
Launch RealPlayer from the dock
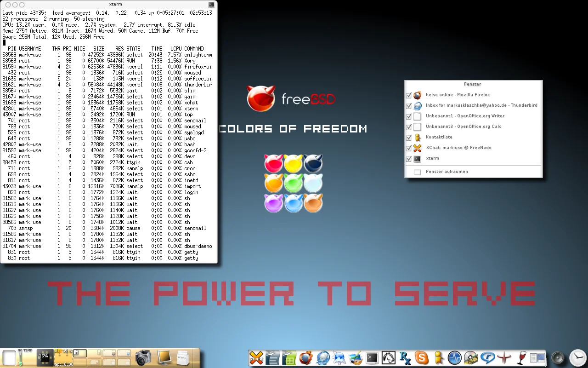488,357
